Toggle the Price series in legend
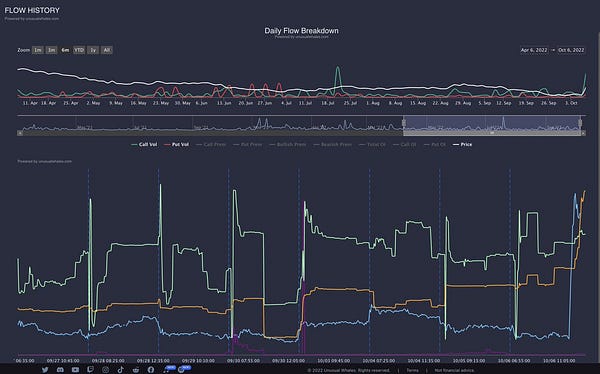600x374 pixels. tap(462, 144)
